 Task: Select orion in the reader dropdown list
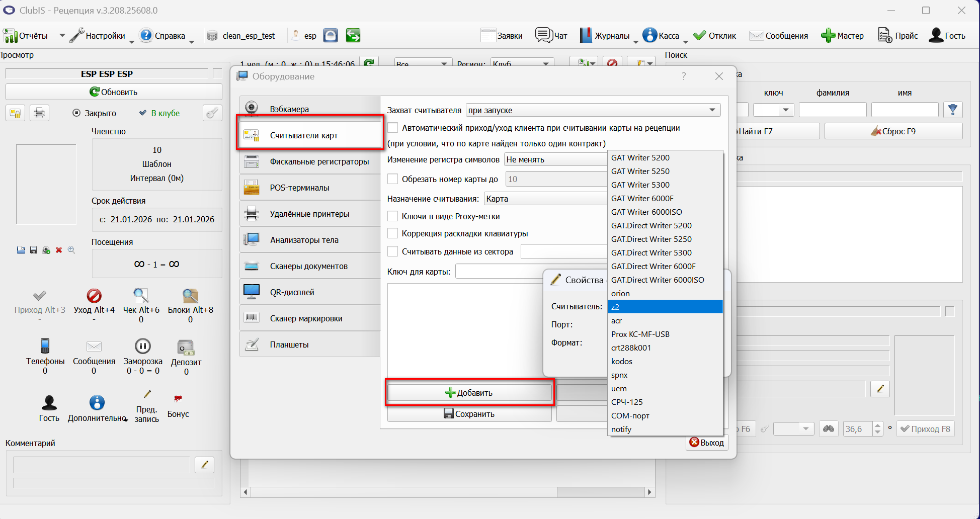point(665,294)
